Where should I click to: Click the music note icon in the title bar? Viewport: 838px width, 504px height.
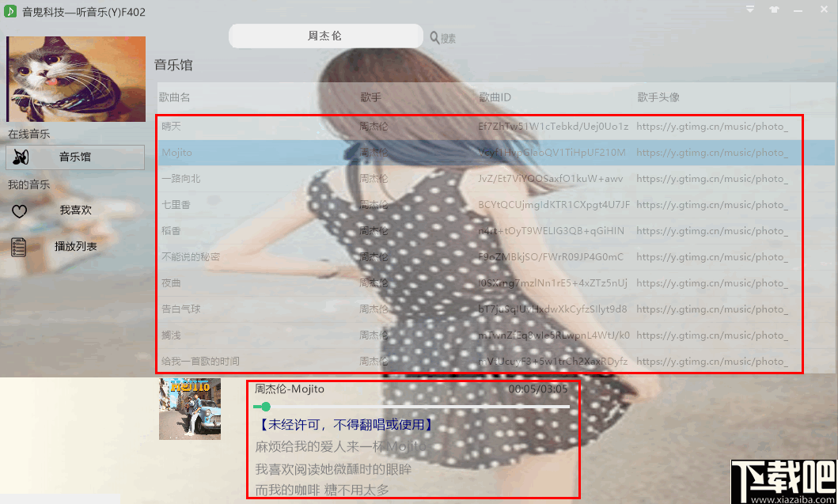tap(9, 11)
